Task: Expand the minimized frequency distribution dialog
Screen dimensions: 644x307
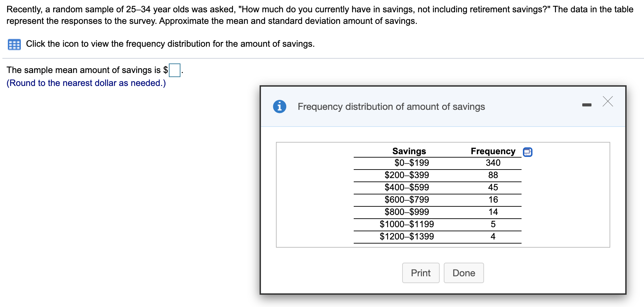Action: click(587, 105)
